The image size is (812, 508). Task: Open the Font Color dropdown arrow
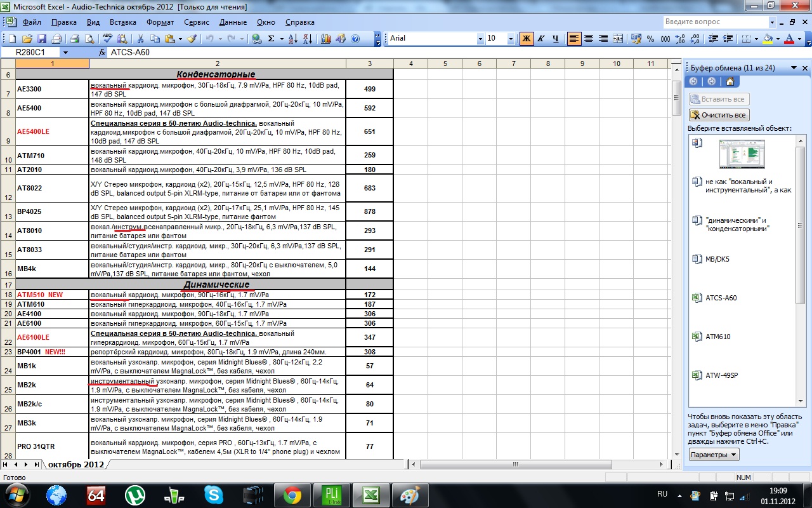tap(799, 39)
